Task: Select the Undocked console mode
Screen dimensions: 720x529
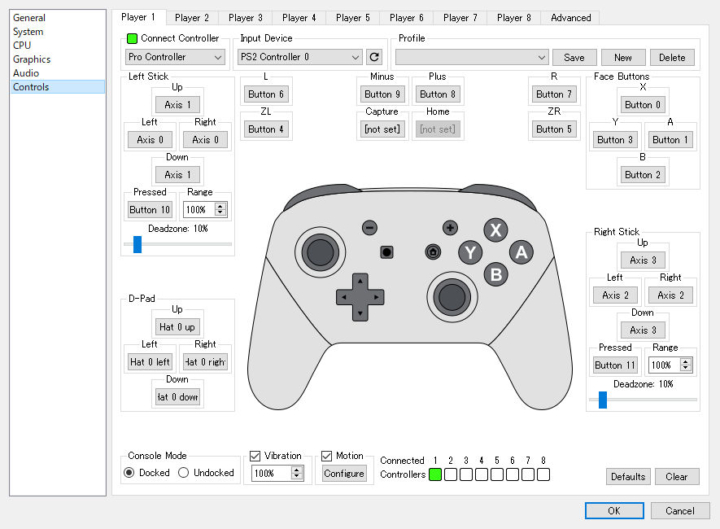Action: pos(183,473)
